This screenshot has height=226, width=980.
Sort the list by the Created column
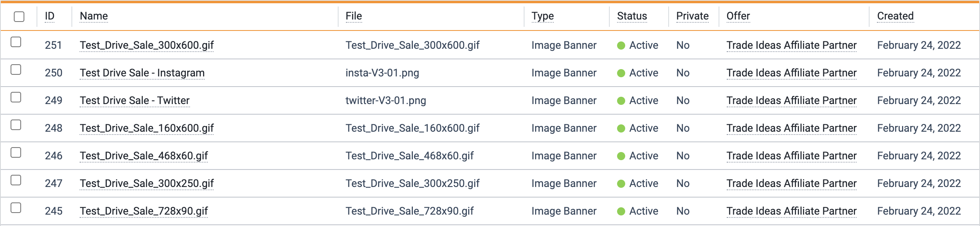pyautogui.click(x=895, y=16)
